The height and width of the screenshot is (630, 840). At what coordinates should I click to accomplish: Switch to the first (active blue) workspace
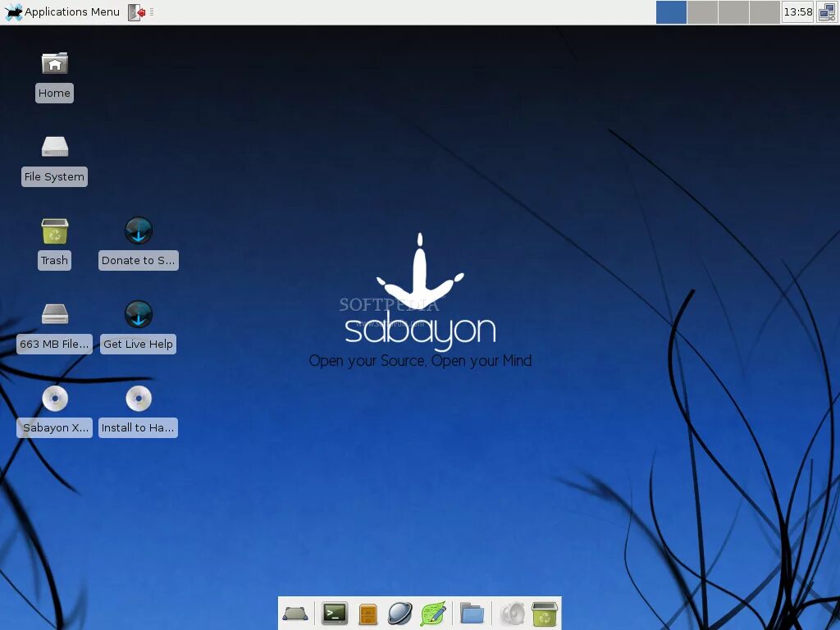671,11
